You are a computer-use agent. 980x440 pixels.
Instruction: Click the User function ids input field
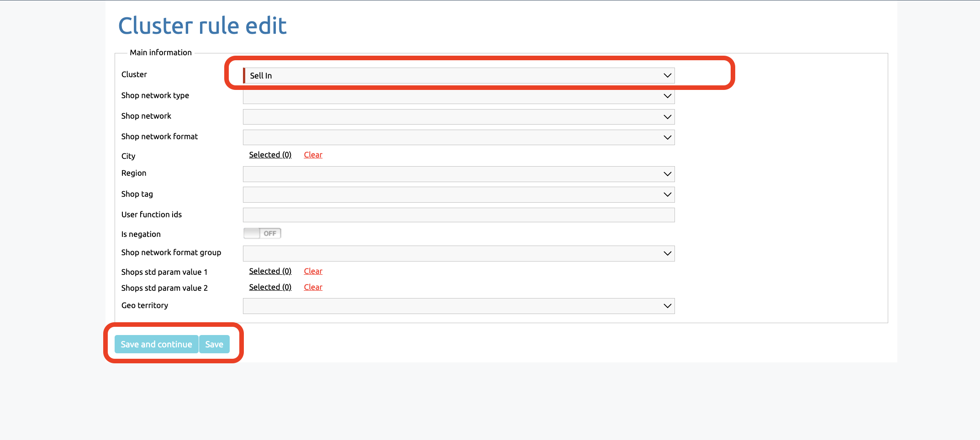tap(458, 215)
